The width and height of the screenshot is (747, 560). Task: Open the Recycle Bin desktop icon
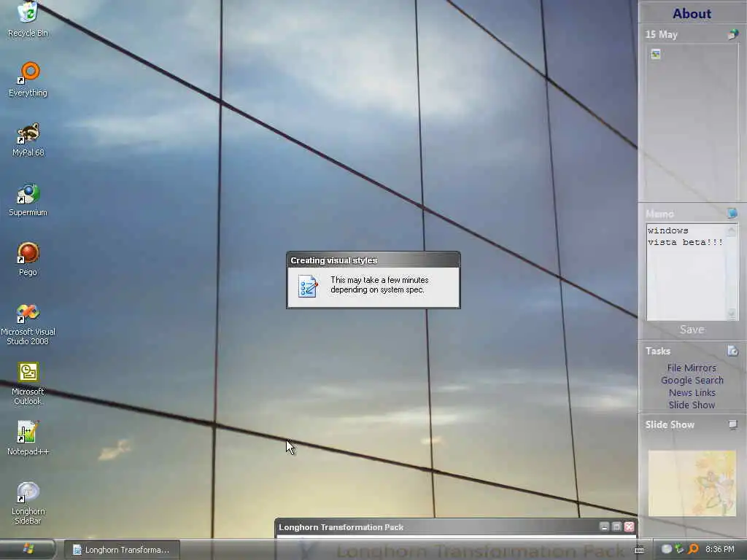pyautogui.click(x=28, y=19)
